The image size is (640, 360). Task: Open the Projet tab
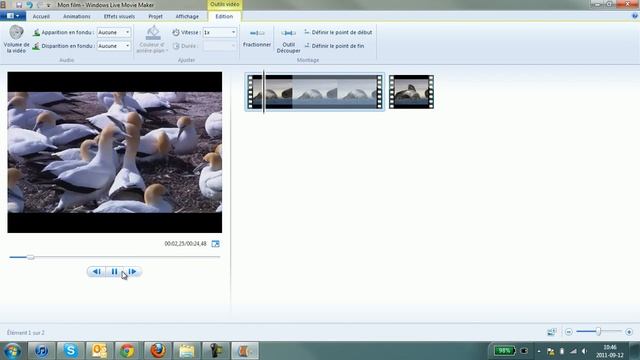pyautogui.click(x=155, y=16)
